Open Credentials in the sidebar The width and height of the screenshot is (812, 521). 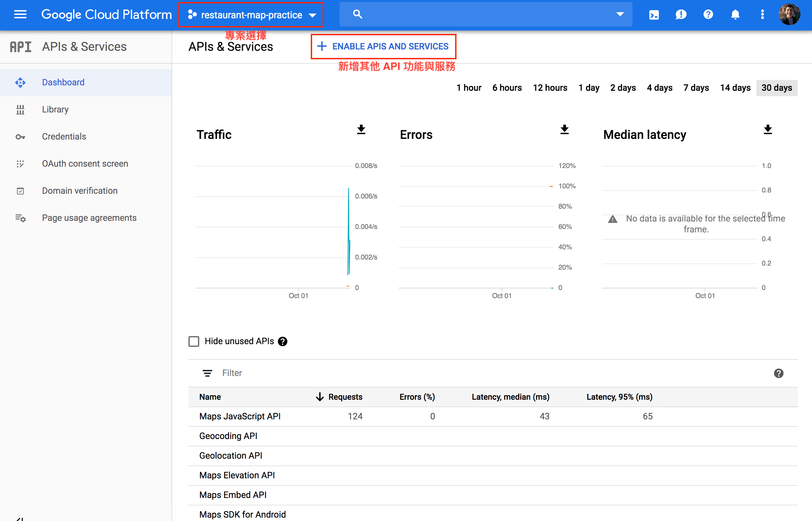[64, 137]
